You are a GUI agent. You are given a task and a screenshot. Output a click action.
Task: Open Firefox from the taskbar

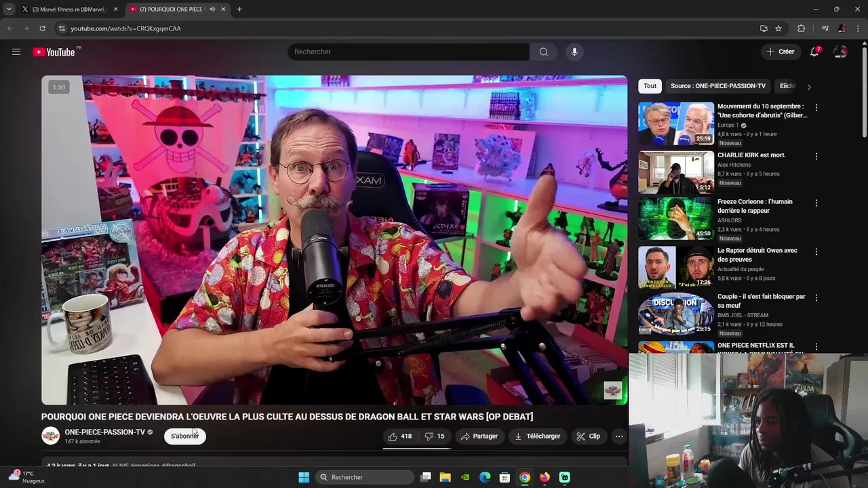click(x=545, y=477)
